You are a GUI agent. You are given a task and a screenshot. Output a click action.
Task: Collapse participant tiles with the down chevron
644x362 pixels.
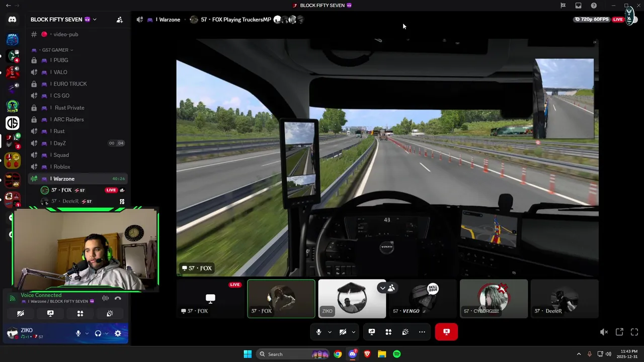click(x=382, y=288)
